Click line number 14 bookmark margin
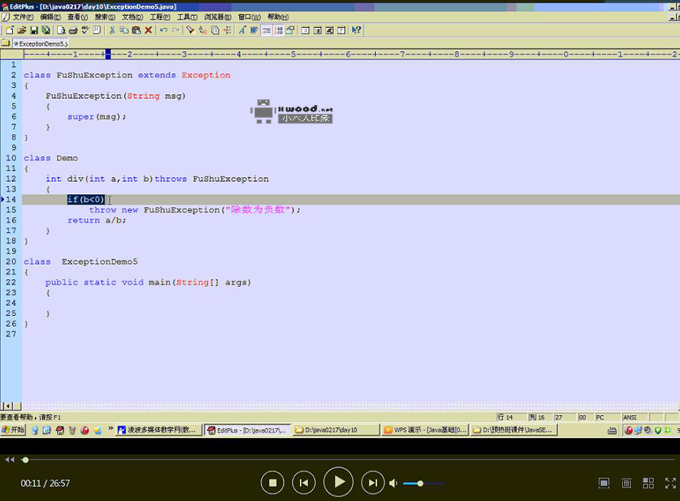680x501 pixels. [11, 200]
